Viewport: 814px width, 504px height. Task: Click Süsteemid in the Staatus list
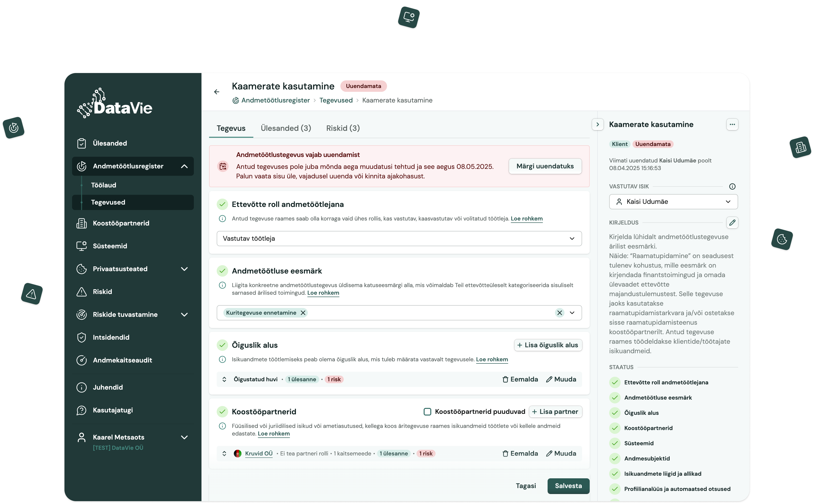tap(639, 443)
